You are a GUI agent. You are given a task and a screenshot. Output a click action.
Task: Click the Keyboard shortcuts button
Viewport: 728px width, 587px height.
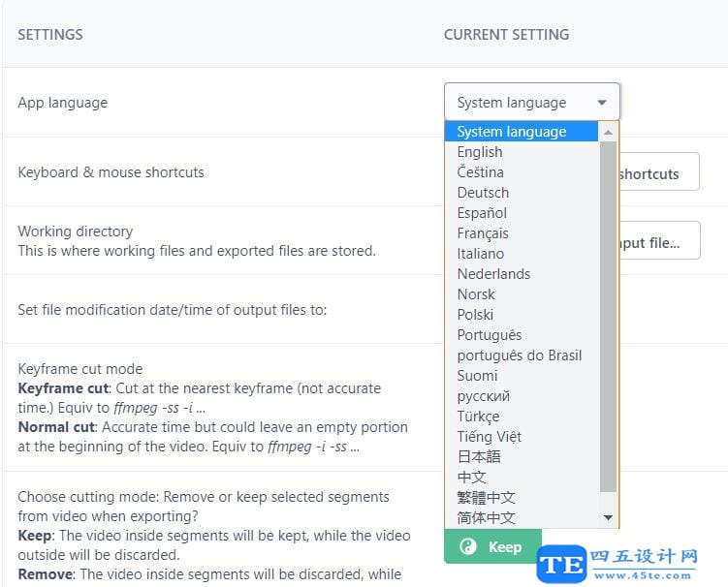(x=659, y=172)
